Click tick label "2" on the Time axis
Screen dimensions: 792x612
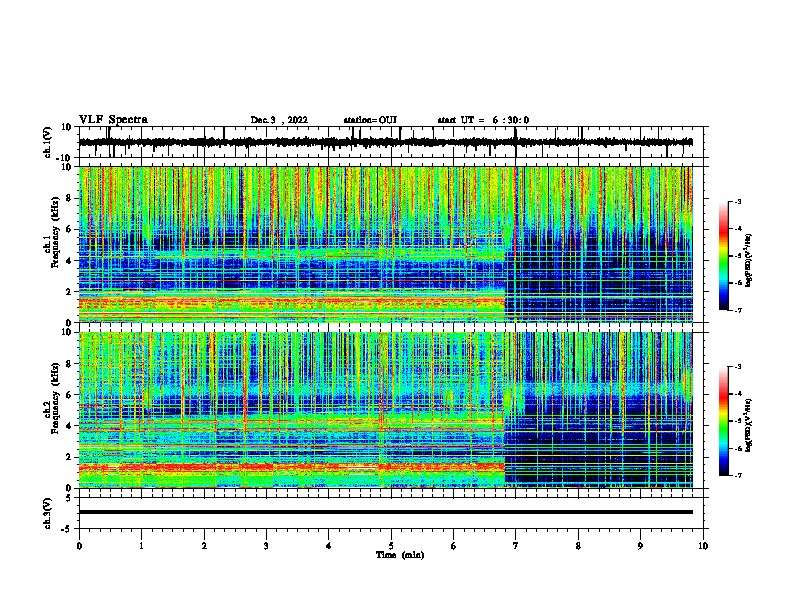[204, 546]
